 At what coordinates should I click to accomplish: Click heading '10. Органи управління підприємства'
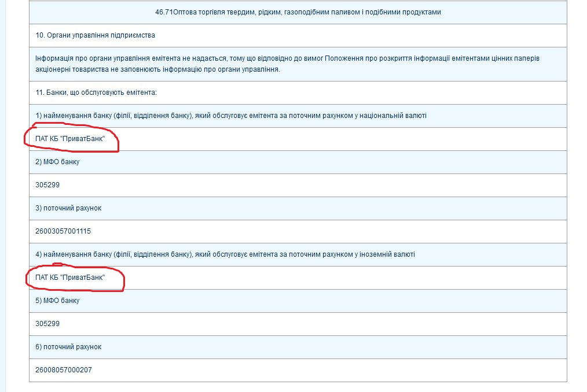(95, 35)
